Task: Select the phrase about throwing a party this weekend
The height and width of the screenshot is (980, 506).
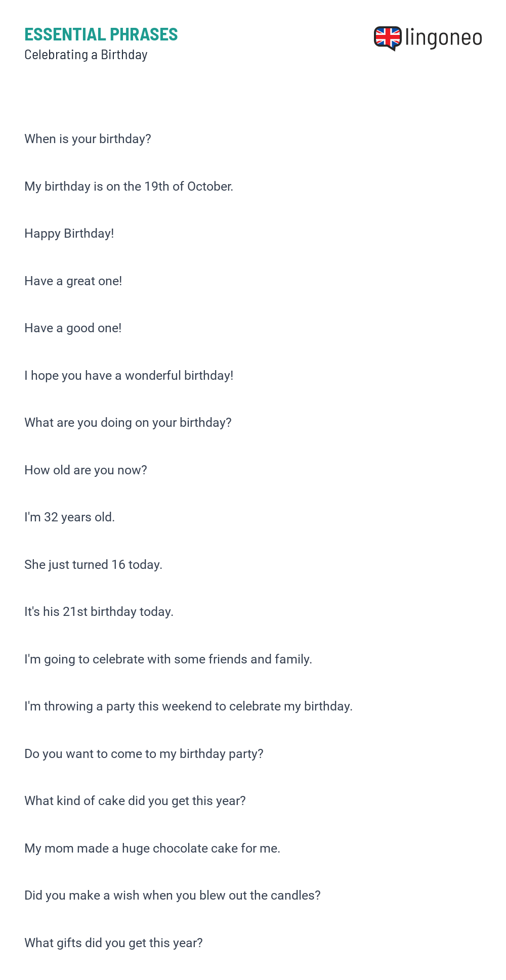Action: coord(189,706)
